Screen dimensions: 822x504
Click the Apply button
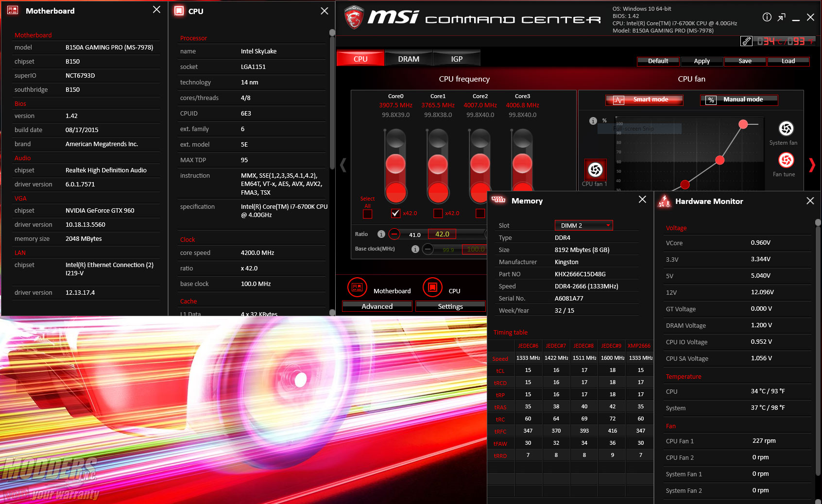tap(702, 61)
